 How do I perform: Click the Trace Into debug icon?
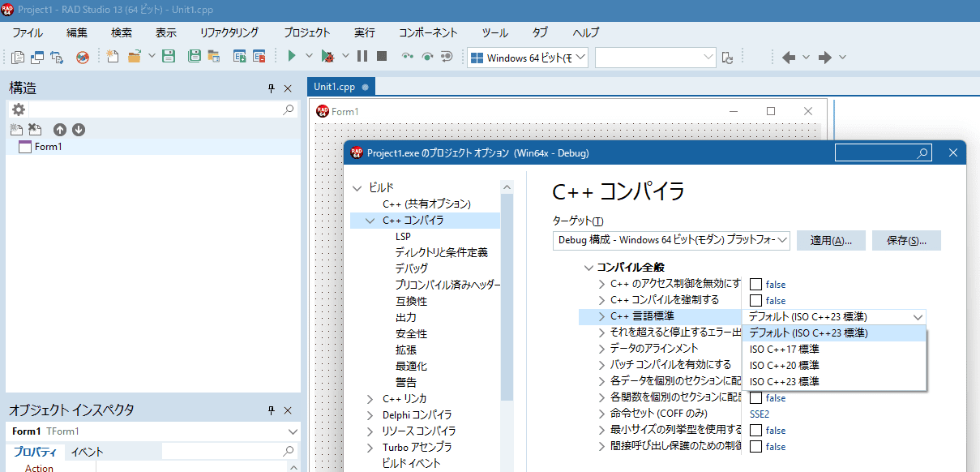408,57
